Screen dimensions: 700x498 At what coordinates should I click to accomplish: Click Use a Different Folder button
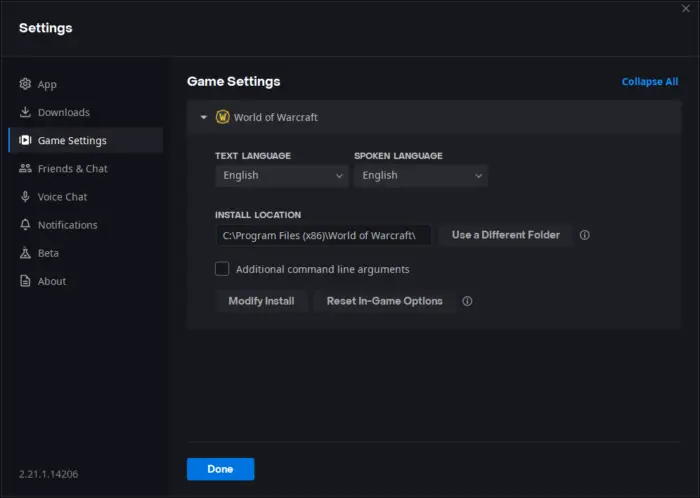[x=505, y=235]
